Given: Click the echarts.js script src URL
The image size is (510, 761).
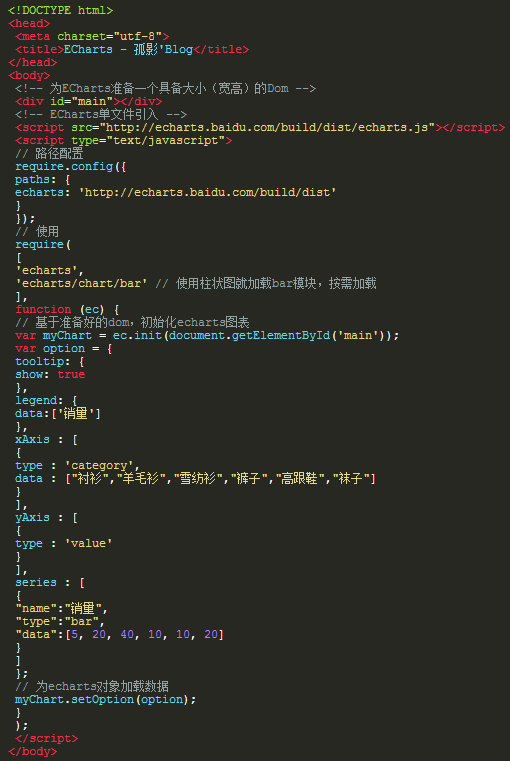Looking at the screenshot, I should click(267, 127).
